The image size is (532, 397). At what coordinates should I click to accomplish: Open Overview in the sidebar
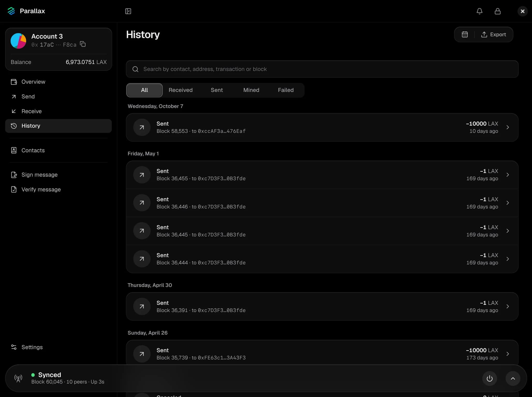tap(58, 82)
